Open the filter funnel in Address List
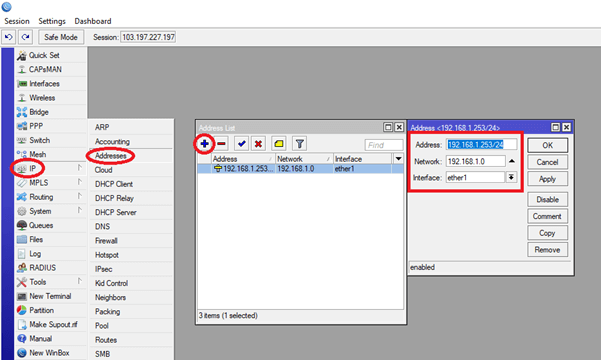The image size is (602, 360). pos(299,144)
